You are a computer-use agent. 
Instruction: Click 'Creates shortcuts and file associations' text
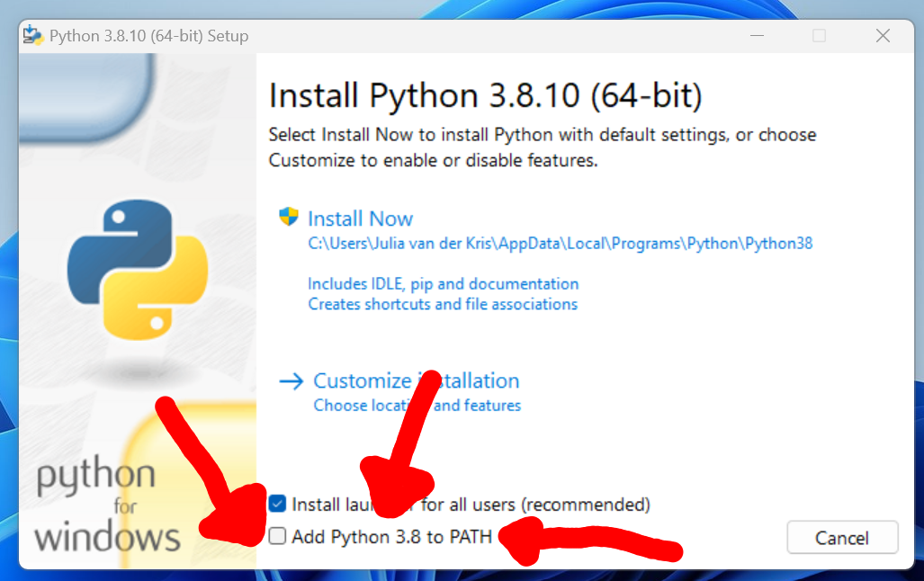(x=443, y=304)
